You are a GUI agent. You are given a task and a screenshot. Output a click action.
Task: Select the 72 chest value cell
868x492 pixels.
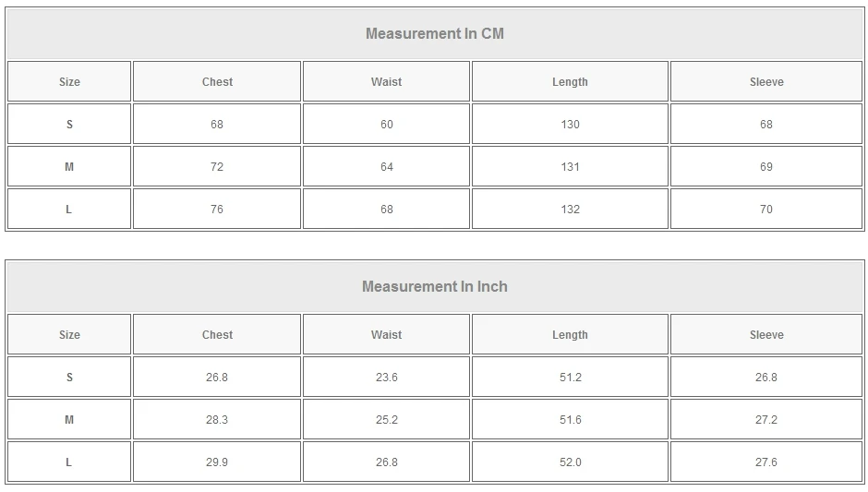(217, 167)
